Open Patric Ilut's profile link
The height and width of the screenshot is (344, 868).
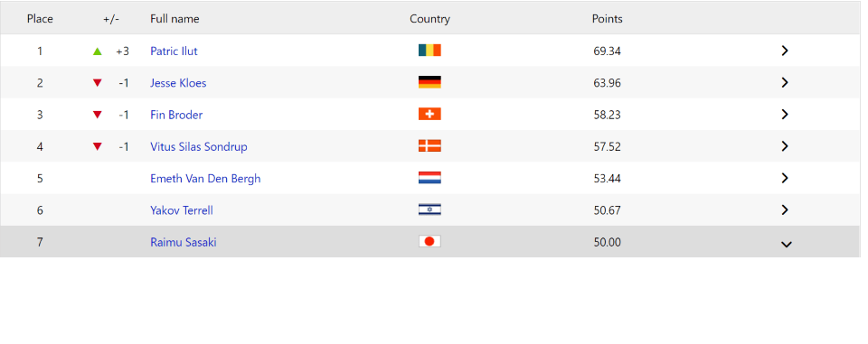click(174, 51)
